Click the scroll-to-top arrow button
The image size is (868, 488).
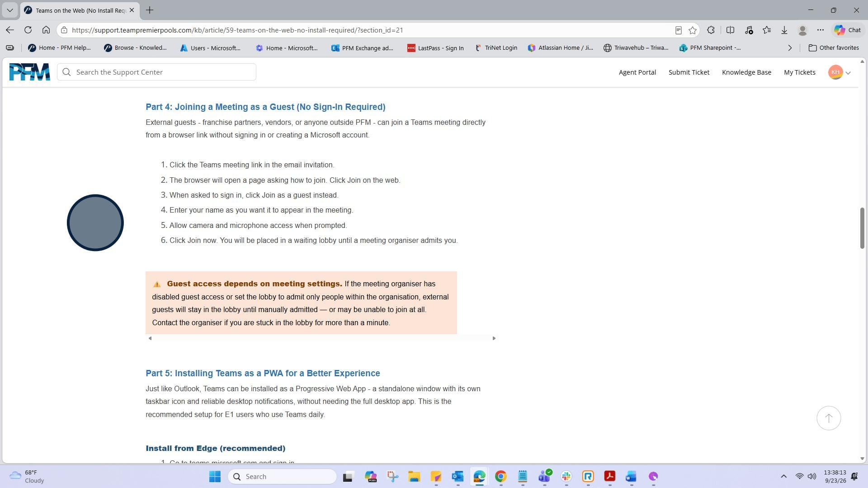click(x=829, y=418)
